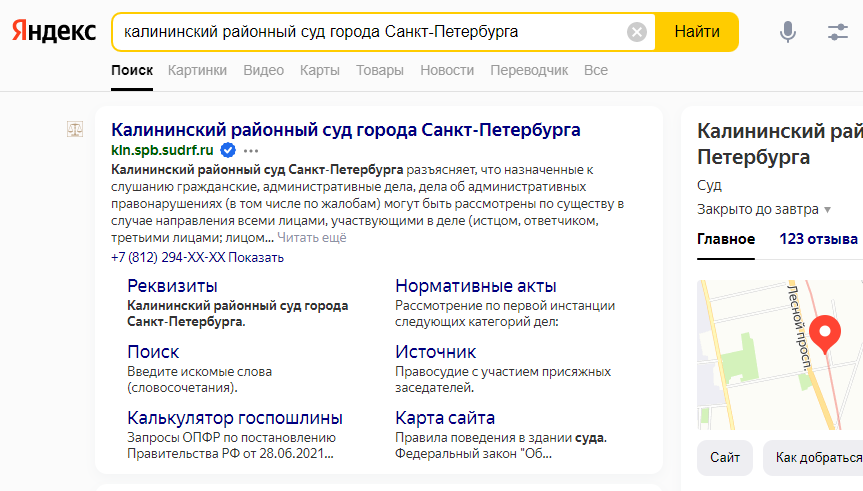Image resolution: width=863 pixels, height=491 pixels.
Task: Open search settings via the sliders icon
Action: coord(838,32)
